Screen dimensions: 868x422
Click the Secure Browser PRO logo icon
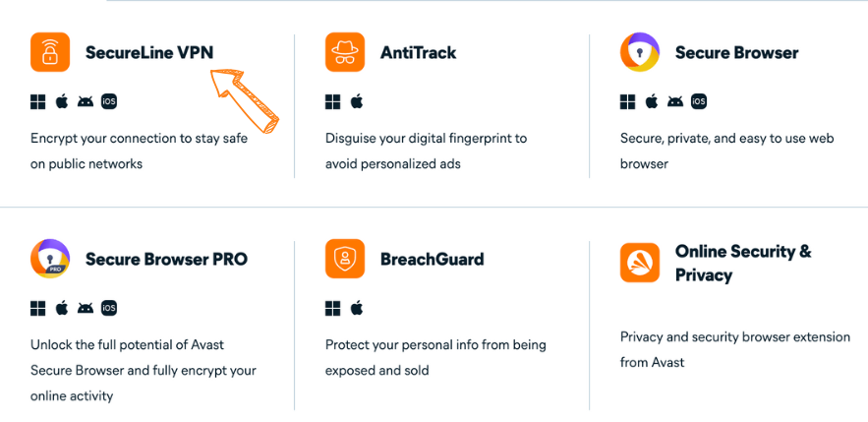(50, 259)
